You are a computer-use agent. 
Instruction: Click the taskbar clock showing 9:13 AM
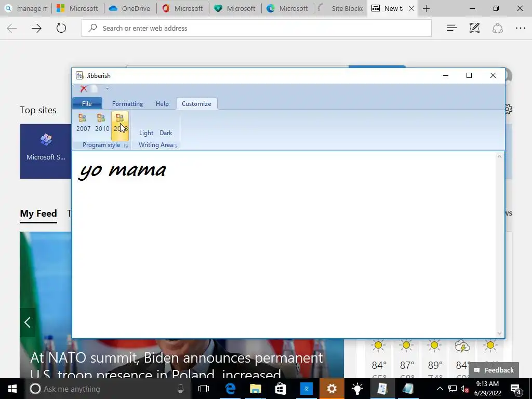coord(487,389)
